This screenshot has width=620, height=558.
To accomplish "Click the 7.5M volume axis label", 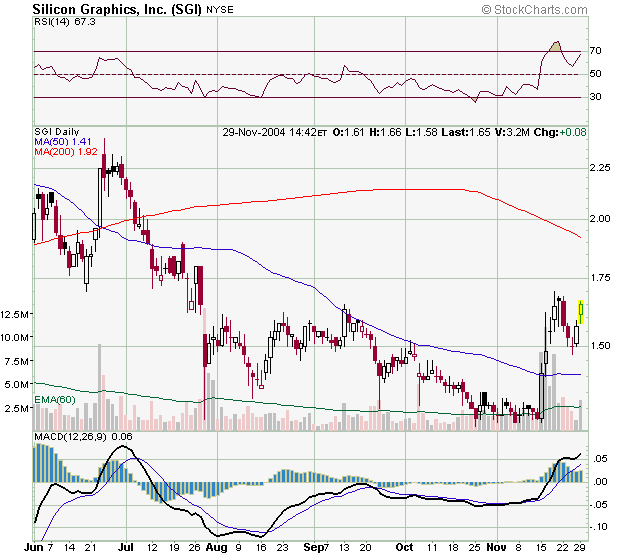I will 17,361.
